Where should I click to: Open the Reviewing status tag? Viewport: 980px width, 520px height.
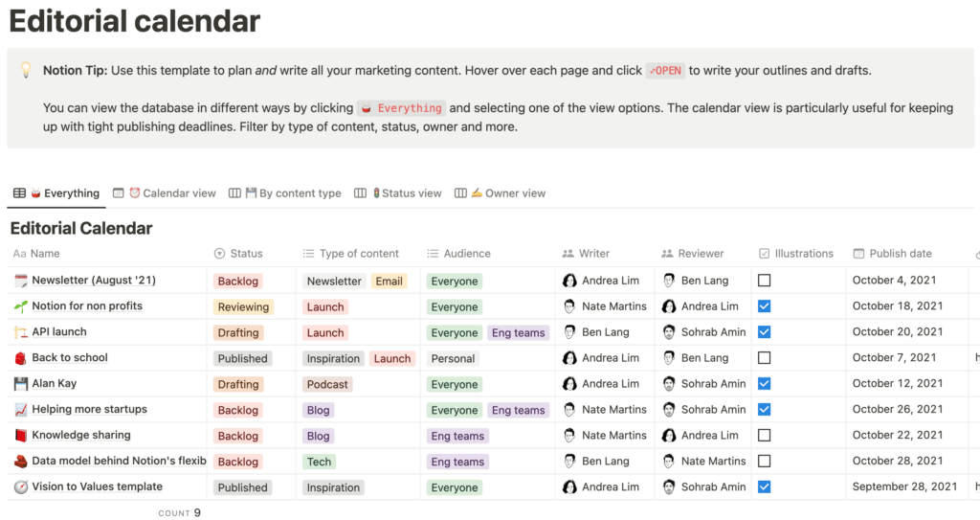[243, 307]
